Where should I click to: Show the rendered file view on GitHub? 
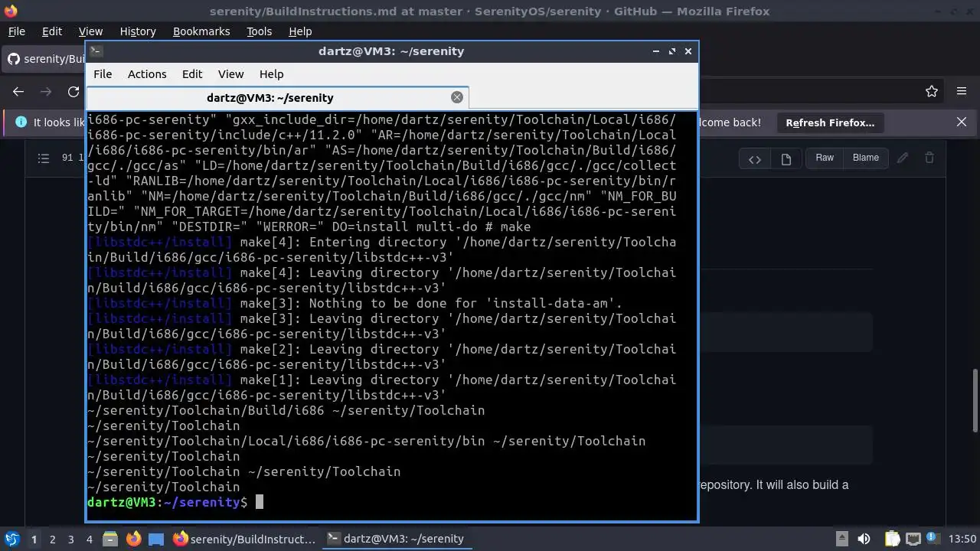click(x=786, y=158)
